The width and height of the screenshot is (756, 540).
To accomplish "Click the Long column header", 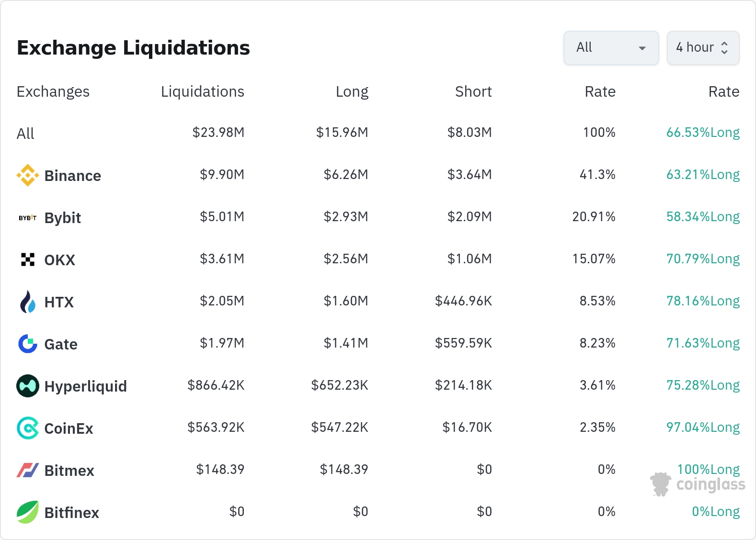I will pos(352,91).
